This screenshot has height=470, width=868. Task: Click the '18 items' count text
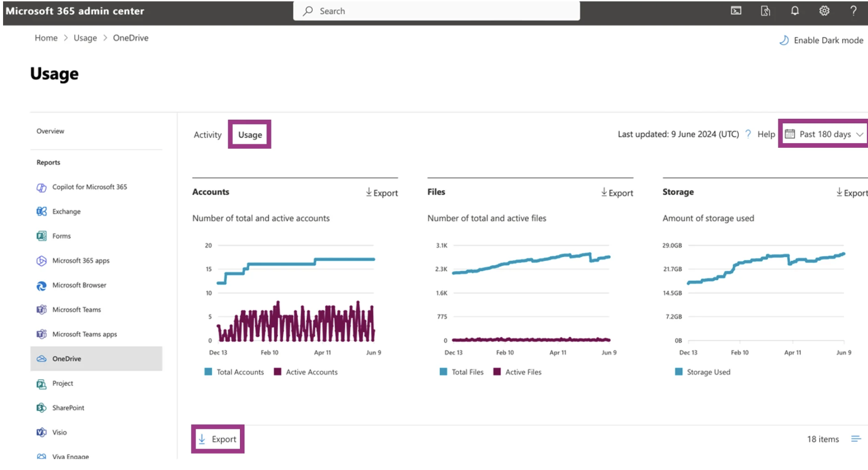coord(823,439)
